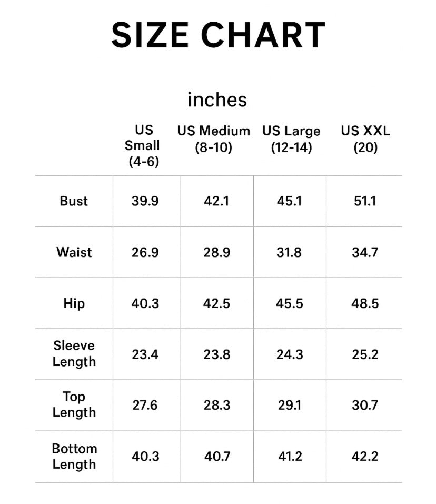The width and height of the screenshot is (436, 504).
Task: Click the SIZE CHART title
Action: point(218,35)
